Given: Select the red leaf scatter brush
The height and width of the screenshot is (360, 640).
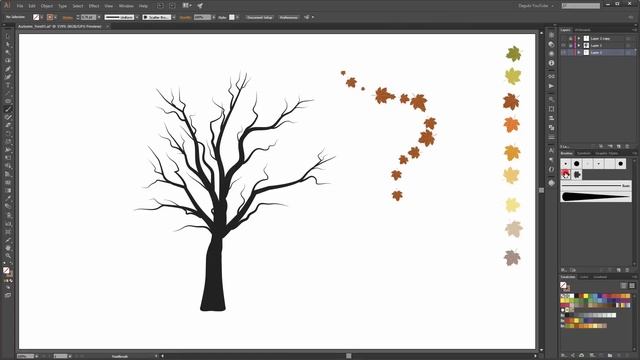Looking at the screenshot, I should [x=566, y=174].
